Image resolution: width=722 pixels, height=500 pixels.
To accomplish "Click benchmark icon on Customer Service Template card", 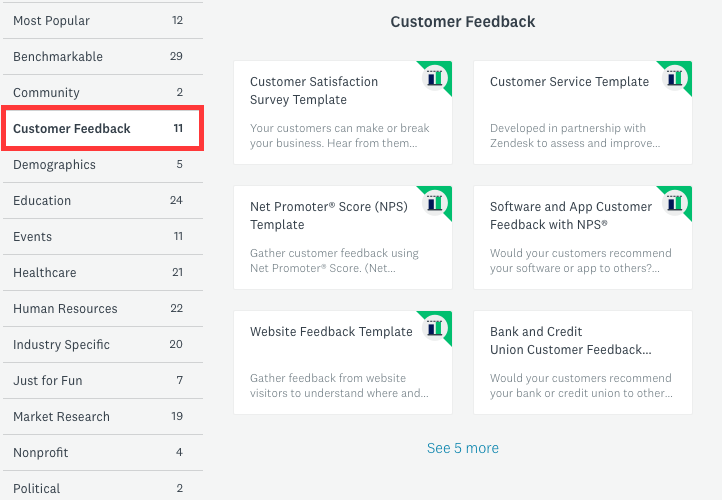I will click(675, 78).
